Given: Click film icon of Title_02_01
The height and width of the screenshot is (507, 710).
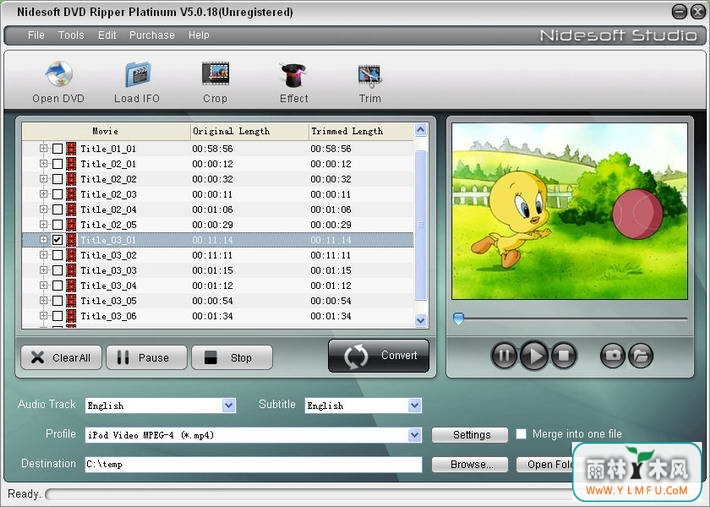Looking at the screenshot, I should coord(71,164).
